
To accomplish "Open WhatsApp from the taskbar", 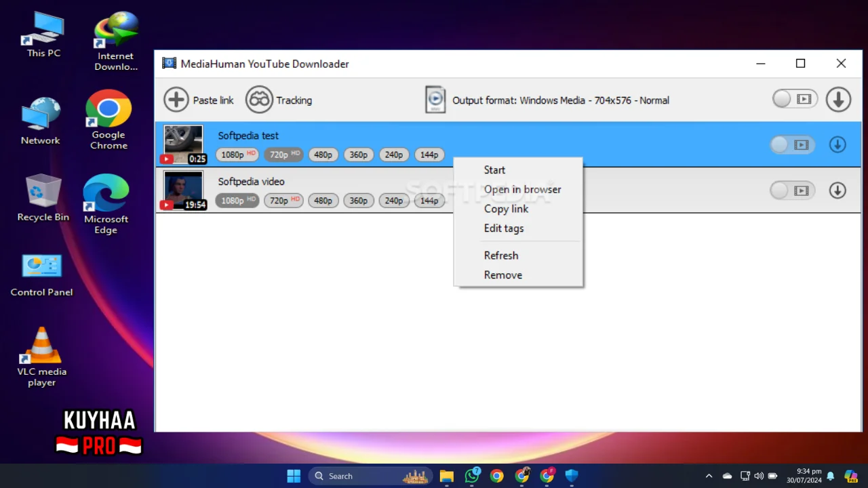I will [472, 476].
